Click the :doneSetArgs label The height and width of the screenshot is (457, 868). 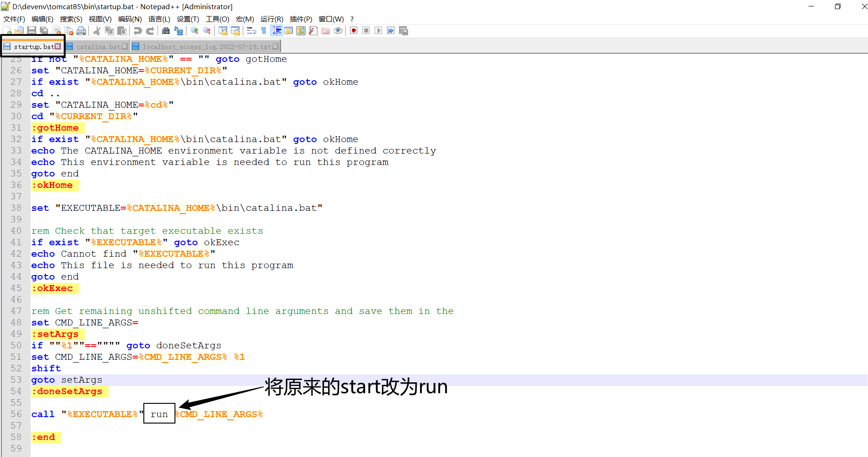(67, 391)
